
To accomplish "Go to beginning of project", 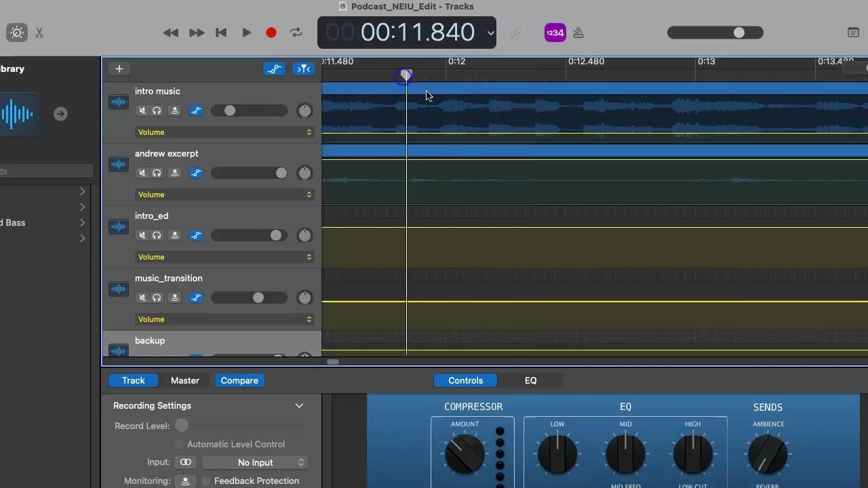I will tap(221, 33).
